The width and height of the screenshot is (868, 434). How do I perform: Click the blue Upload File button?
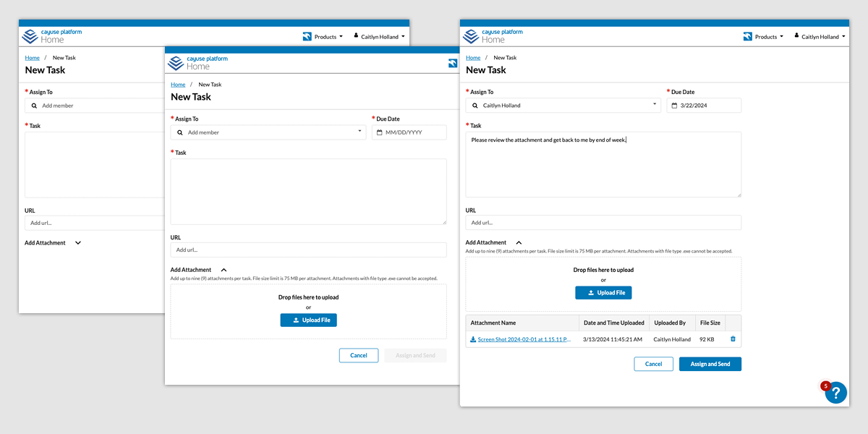pos(603,292)
